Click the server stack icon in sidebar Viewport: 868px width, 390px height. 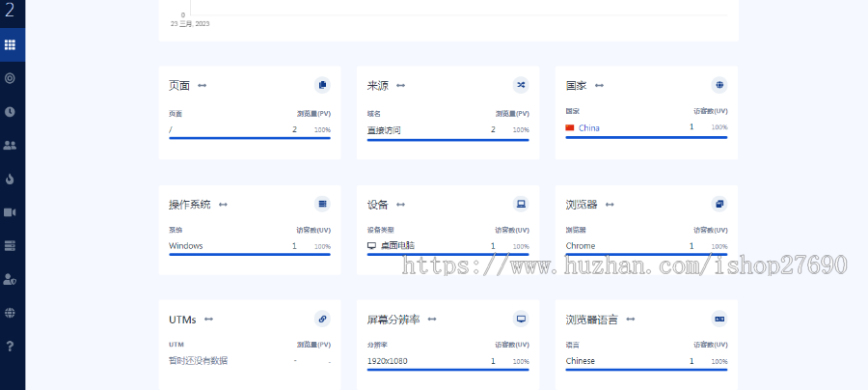[x=10, y=246]
